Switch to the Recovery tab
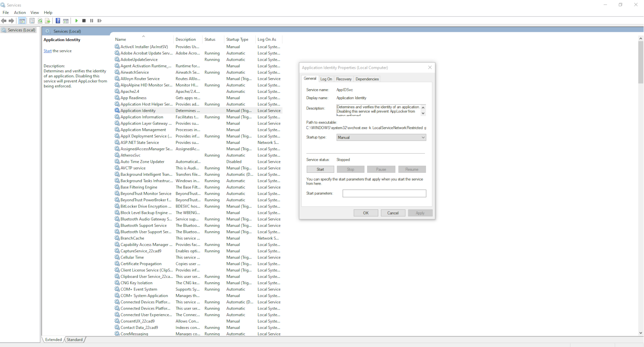The width and height of the screenshot is (644, 347). click(343, 79)
